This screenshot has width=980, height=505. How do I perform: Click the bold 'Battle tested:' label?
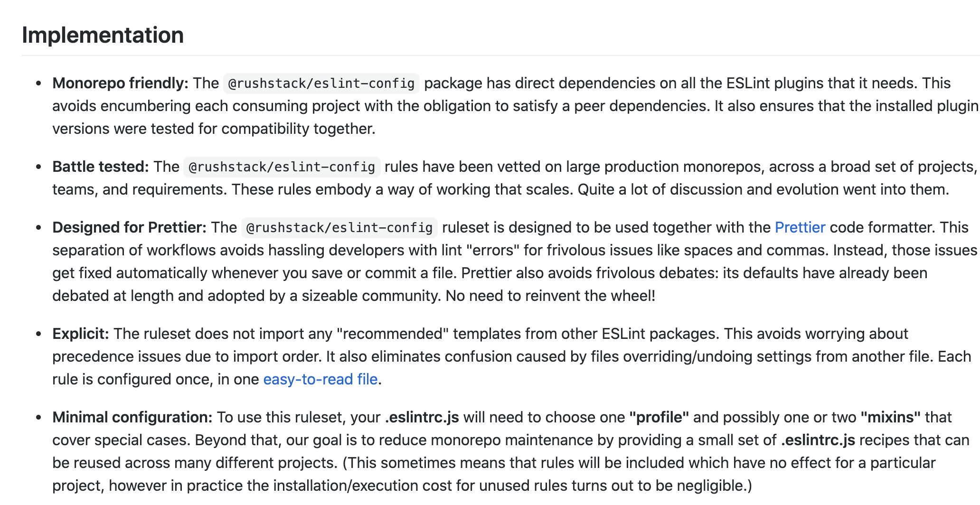[101, 167]
